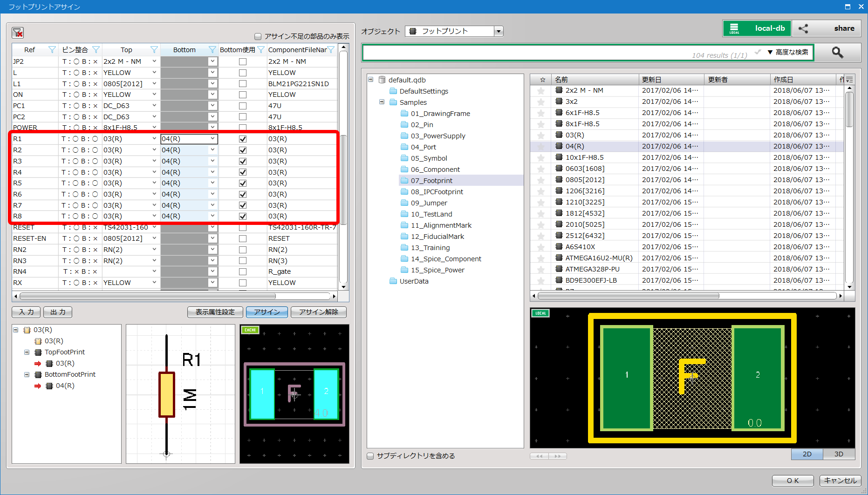Click the magnifier search icon
Viewport: 868px width, 495px height.
click(837, 53)
